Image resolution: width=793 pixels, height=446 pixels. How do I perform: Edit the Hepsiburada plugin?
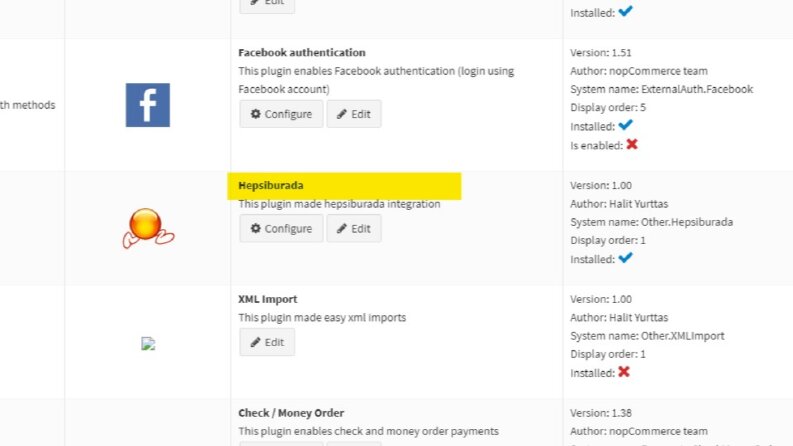(x=354, y=229)
